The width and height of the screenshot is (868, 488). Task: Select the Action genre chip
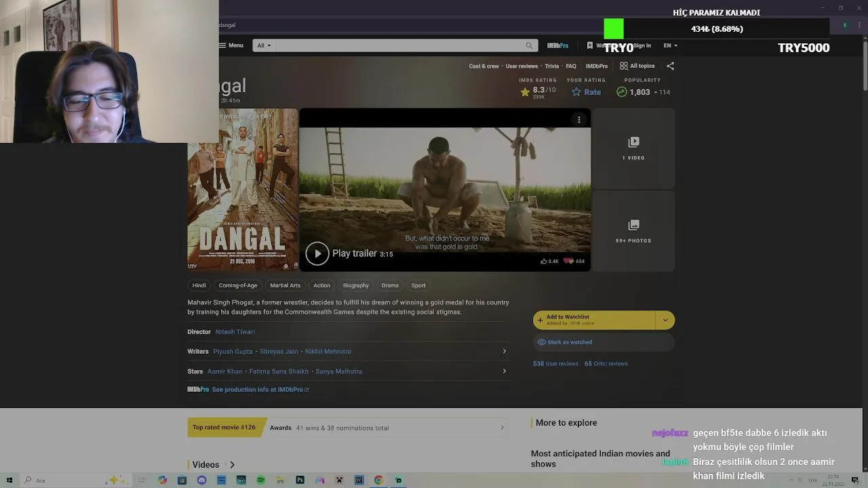[x=321, y=285]
